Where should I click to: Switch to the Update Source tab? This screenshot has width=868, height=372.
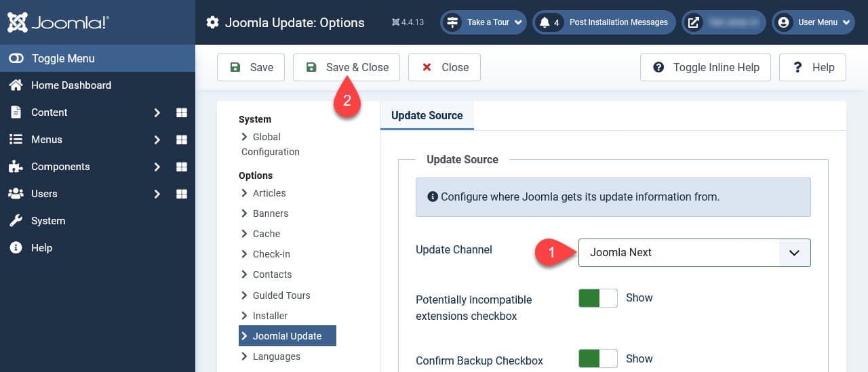[x=427, y=115]
